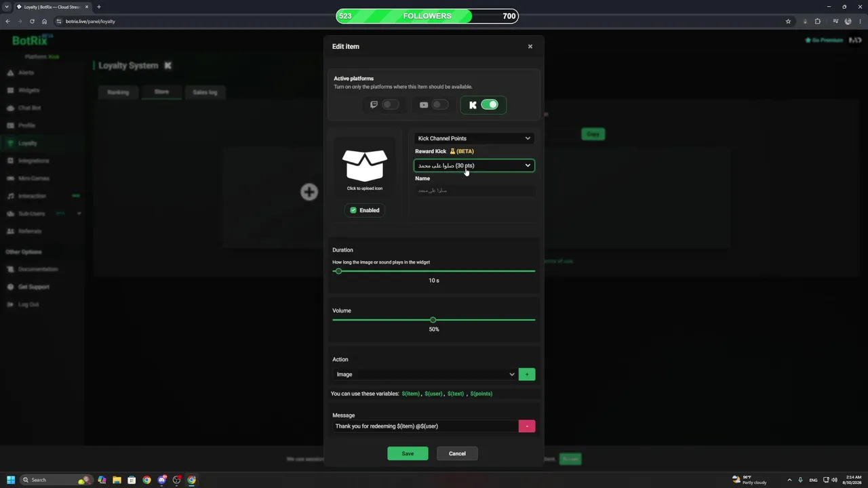Toggle the YouTube platform switch

(x=440, y=104)
